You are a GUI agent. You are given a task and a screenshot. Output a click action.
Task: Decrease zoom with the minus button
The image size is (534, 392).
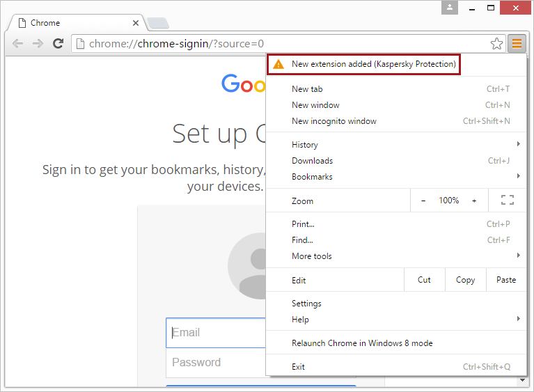423,201
